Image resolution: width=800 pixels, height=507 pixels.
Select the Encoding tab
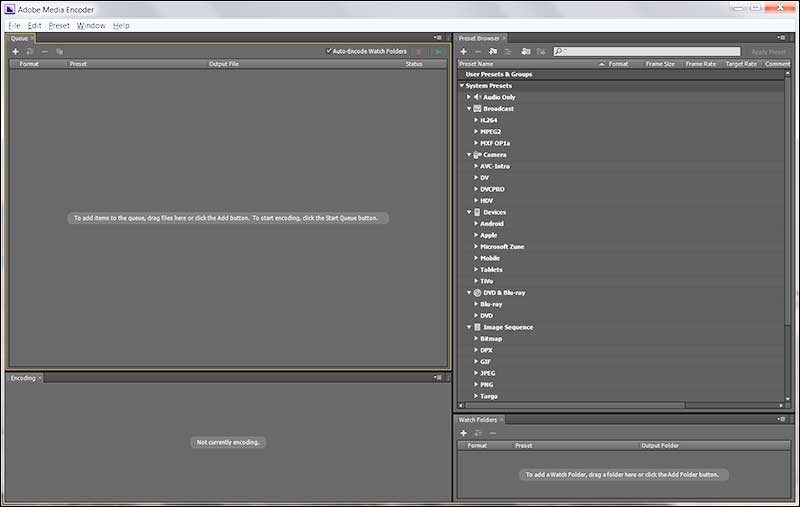point(23,378)
